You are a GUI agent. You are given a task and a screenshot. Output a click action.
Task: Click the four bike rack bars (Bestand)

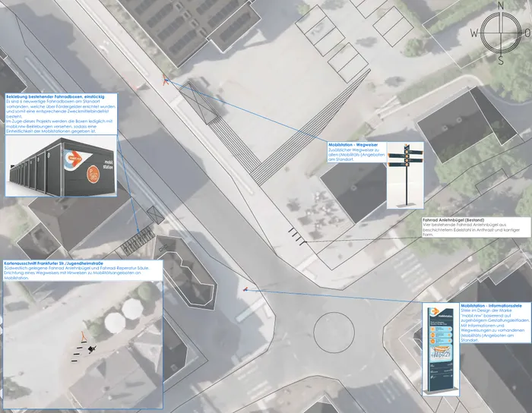pyautogui.click(x=297, y=236)
